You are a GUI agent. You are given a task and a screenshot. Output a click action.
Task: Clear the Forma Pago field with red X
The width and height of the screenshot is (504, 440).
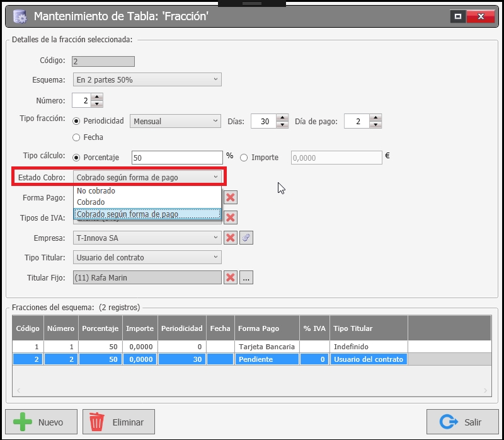[x=231, y=197]
